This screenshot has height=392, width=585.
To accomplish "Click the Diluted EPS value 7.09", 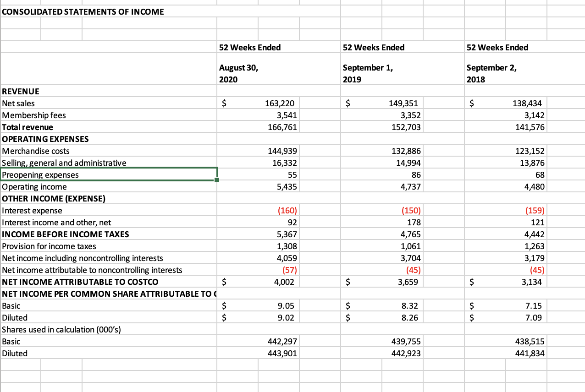I will point(513,317).
